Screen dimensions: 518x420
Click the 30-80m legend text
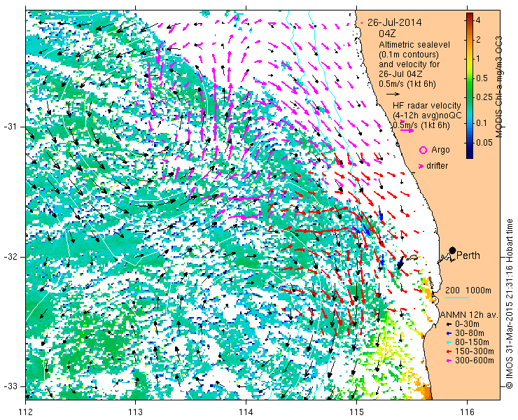[470, 333]
